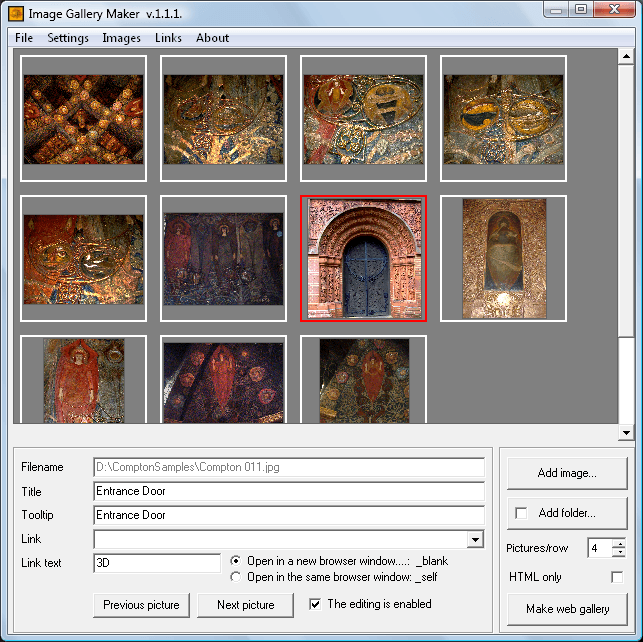Select the red cross-pattern ceiling thumbnail

click(x=83, y=118)
